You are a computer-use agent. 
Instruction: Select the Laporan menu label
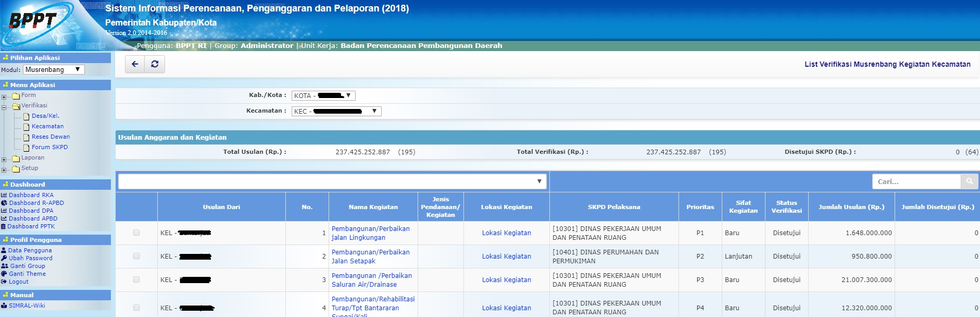[x=33, y=157]
